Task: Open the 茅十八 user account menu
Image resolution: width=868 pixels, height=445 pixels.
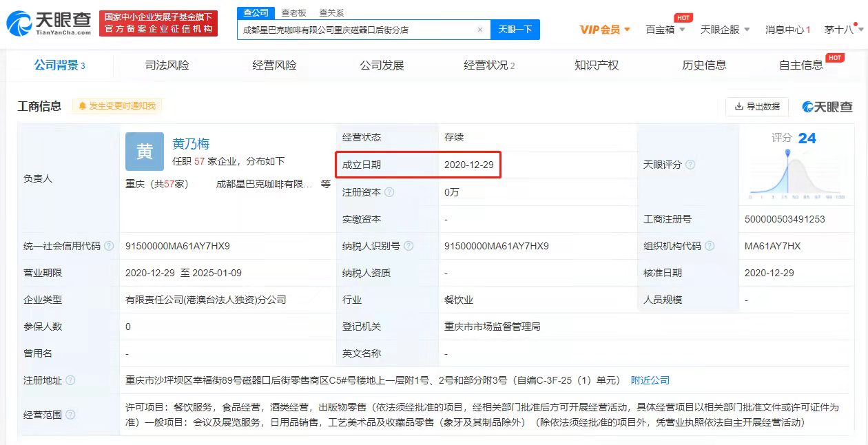Action: click(843, 30)
